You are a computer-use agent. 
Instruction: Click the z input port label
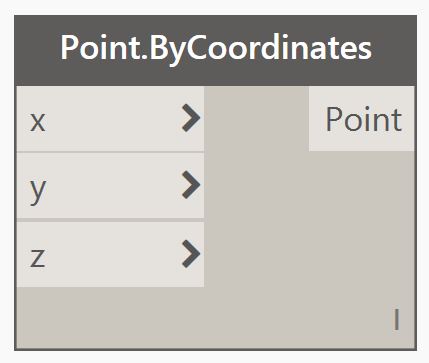37,258
